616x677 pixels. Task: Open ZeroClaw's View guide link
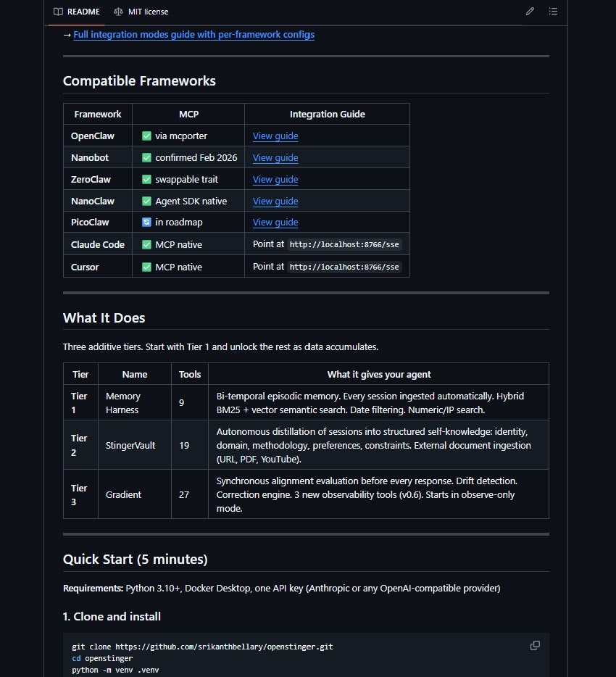(275, 179)
